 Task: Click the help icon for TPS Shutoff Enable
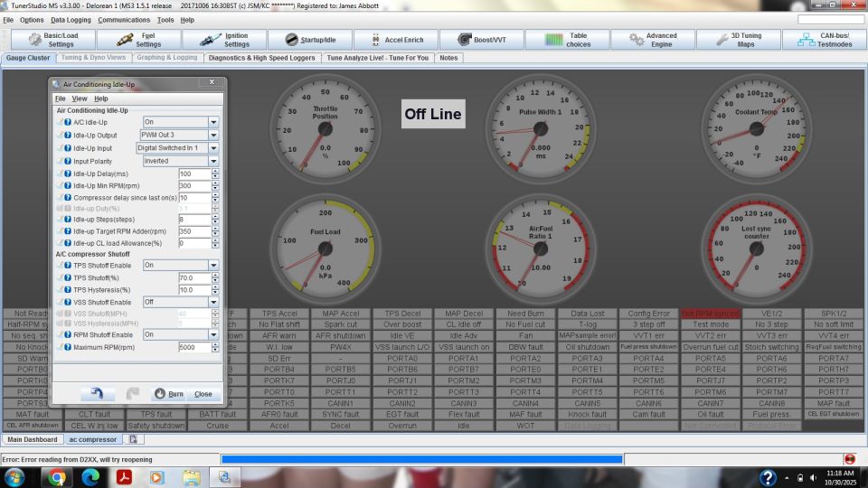click(x=68, y=266)
